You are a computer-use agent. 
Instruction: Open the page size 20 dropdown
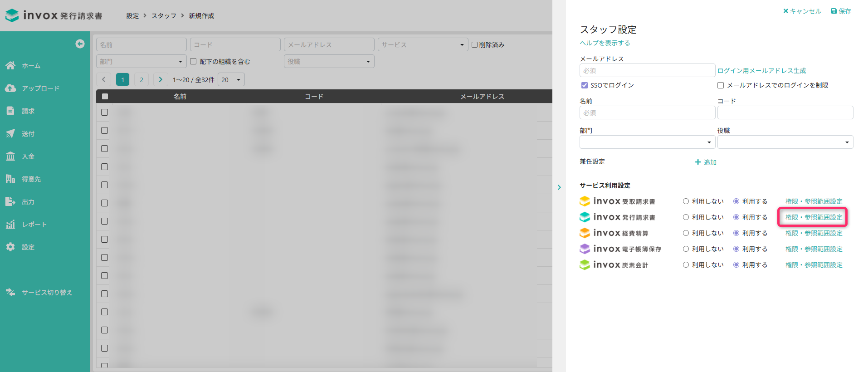click(x=231, y=79)
